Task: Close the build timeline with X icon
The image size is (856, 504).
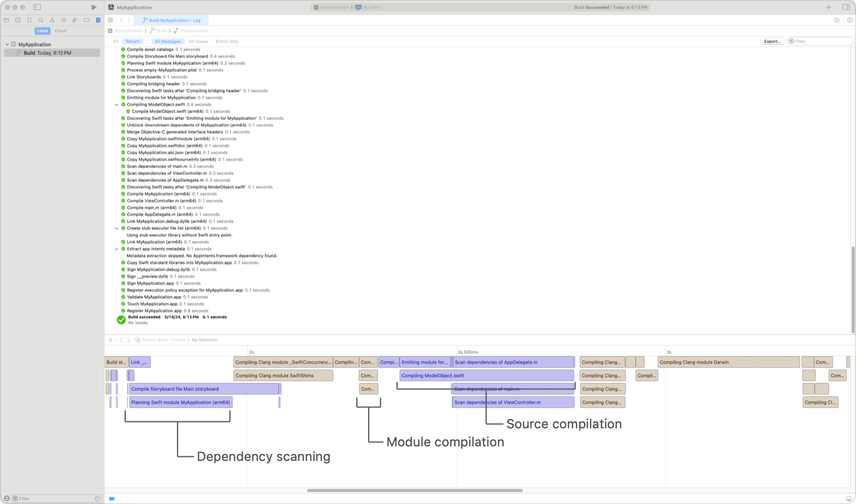Action: 111,340
